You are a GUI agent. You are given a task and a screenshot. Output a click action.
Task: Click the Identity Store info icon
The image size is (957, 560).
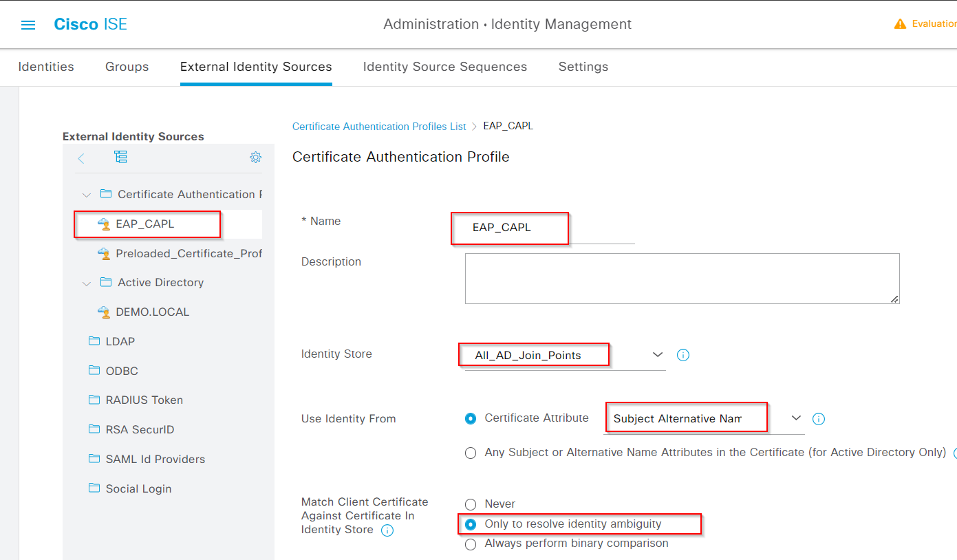tap(683, 355)
